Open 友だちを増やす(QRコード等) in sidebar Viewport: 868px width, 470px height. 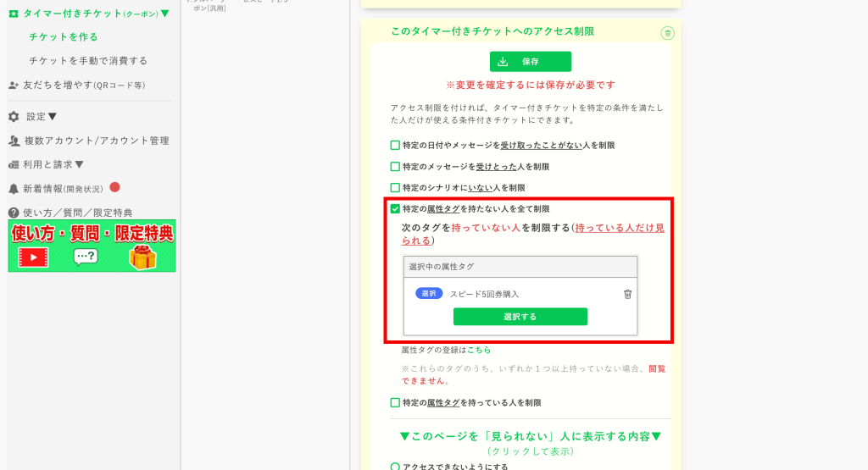pyautogui.click(x=84, y=86)
